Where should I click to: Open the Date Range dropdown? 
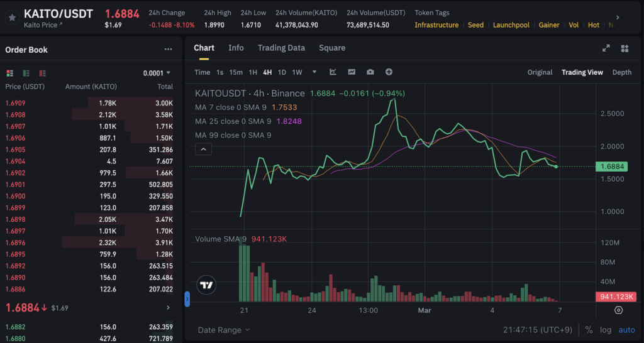click(224, 330)
